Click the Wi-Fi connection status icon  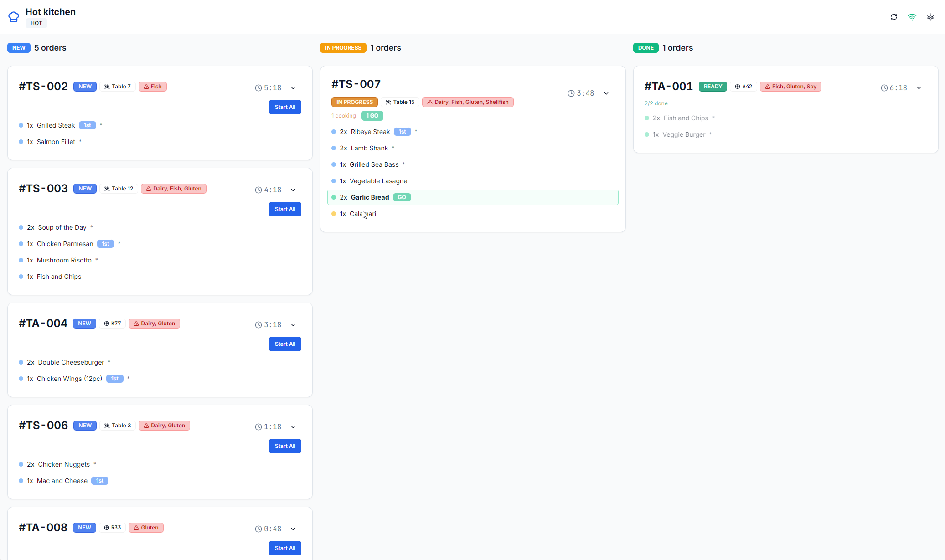point(912,17)
